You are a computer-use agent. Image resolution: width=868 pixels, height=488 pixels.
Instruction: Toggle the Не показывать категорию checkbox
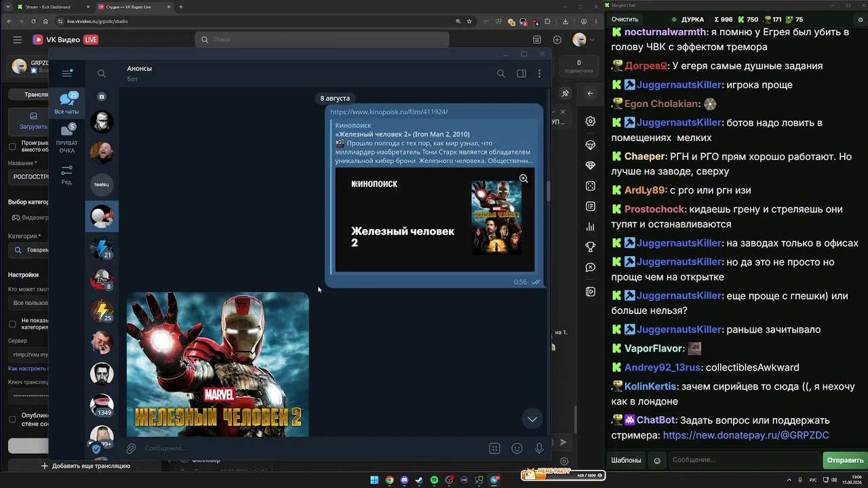point(12,324)
